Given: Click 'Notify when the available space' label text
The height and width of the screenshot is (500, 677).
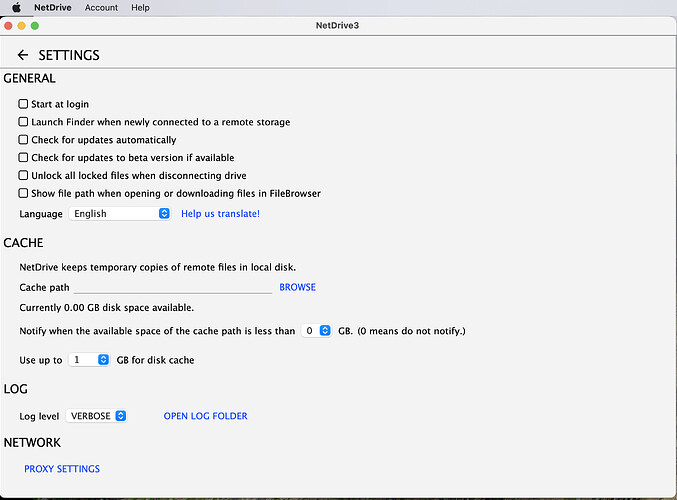Looking at the screenshot, I should [x=157, y=331].
